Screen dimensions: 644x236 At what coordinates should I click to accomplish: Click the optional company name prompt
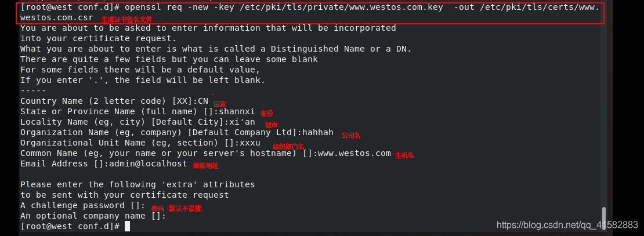pos(93,216)
